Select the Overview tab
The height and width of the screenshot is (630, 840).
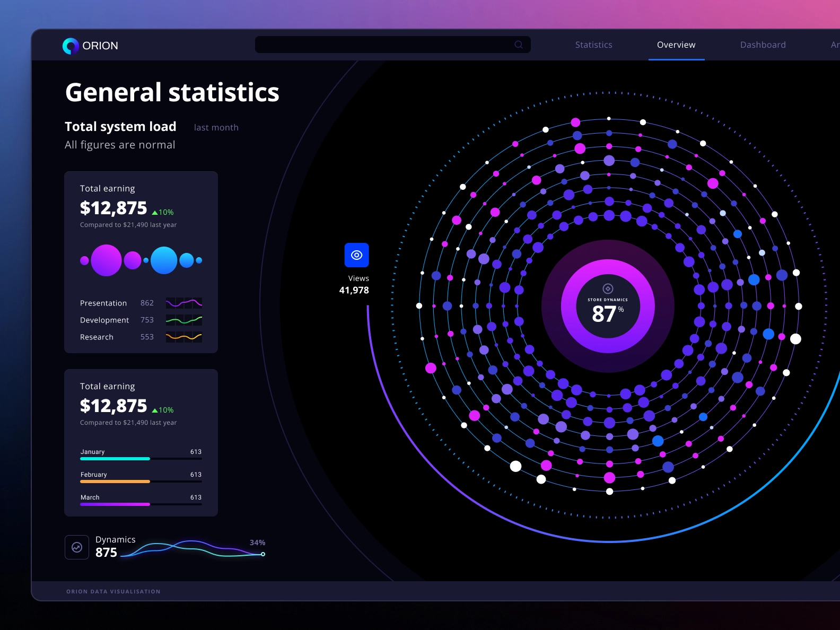(676, 45)
